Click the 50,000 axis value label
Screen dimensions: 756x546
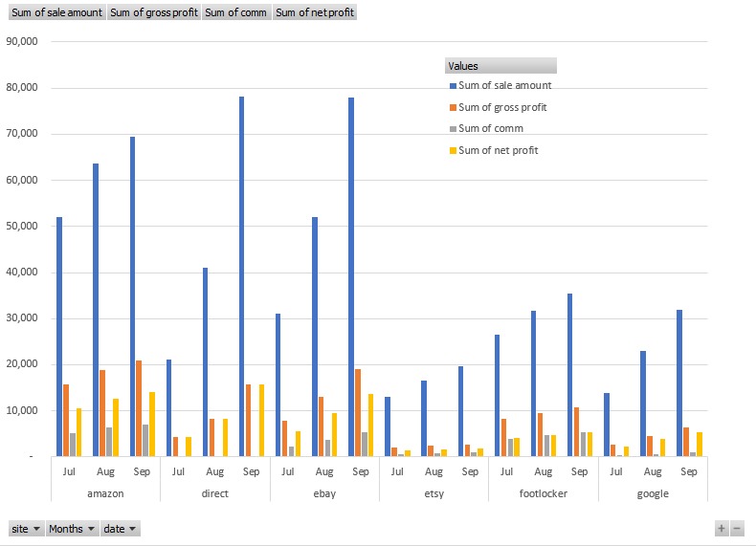pos(22,226)
